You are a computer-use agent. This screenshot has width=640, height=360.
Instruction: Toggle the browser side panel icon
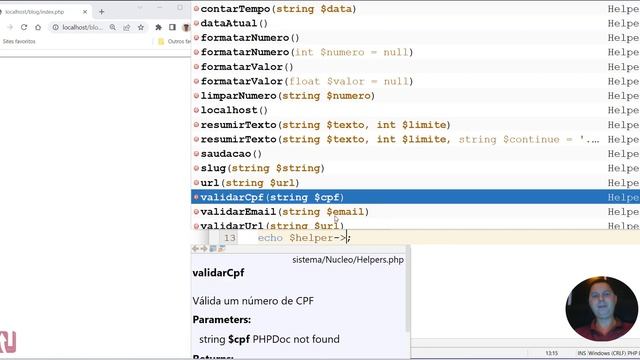click(x=172, y=27)
